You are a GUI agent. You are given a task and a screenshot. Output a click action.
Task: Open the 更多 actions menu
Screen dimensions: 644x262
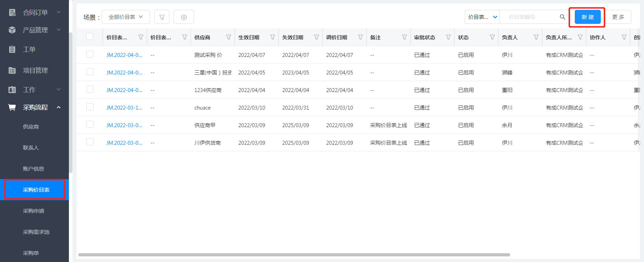click(618, 17)
